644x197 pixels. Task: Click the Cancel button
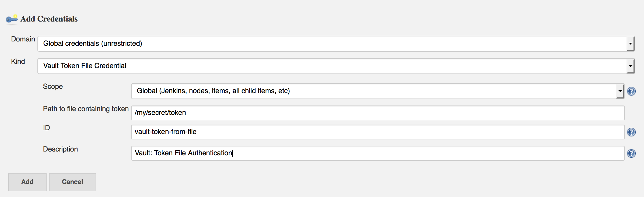[72, 182]
